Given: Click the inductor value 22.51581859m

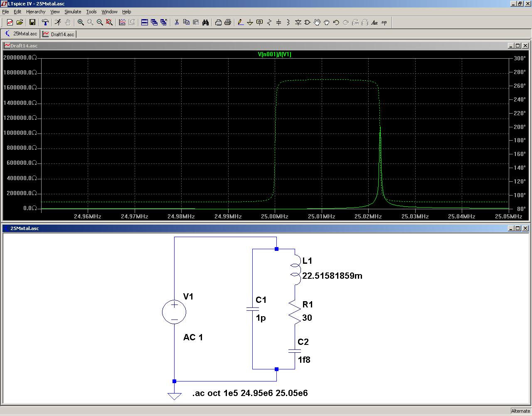Looking at the screenshot, I should click(332, 276).
